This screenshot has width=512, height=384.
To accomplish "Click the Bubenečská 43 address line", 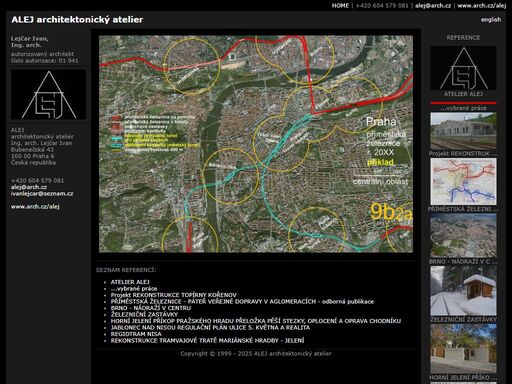I will point(32,150).
